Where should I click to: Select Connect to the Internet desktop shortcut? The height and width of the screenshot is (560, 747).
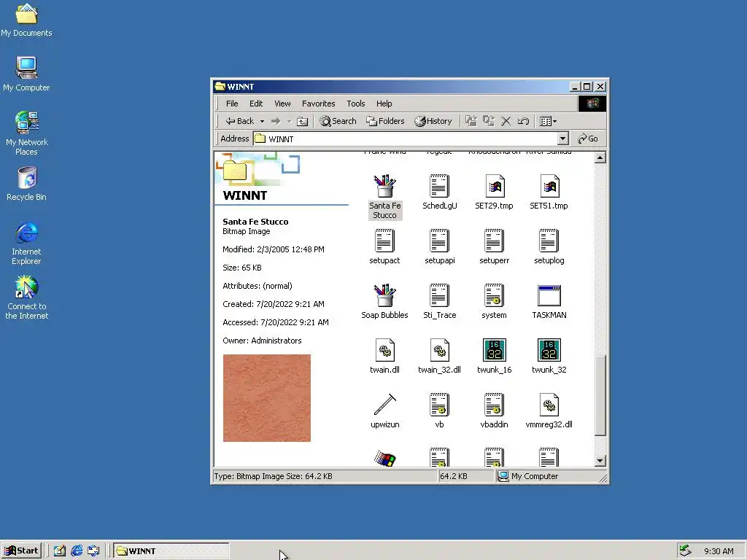[x=27, y=297]
